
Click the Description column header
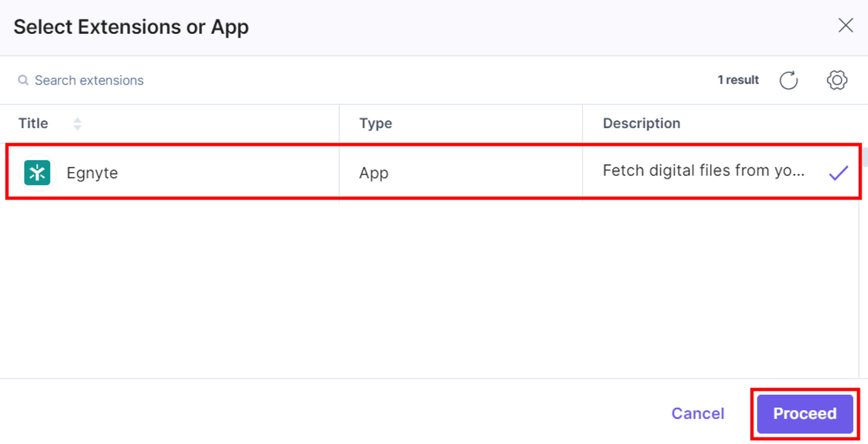pyautogui.click(x=641, y=123)
